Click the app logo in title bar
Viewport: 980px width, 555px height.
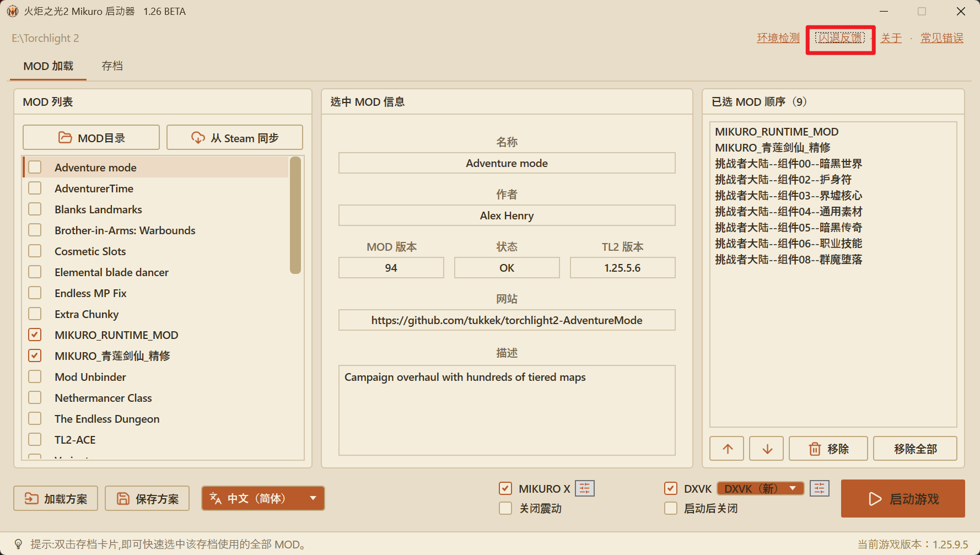pos(12,11)
